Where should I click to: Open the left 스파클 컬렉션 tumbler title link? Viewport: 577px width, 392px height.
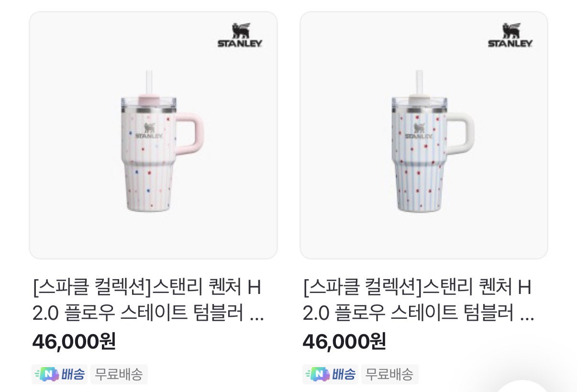click(148, 301)
